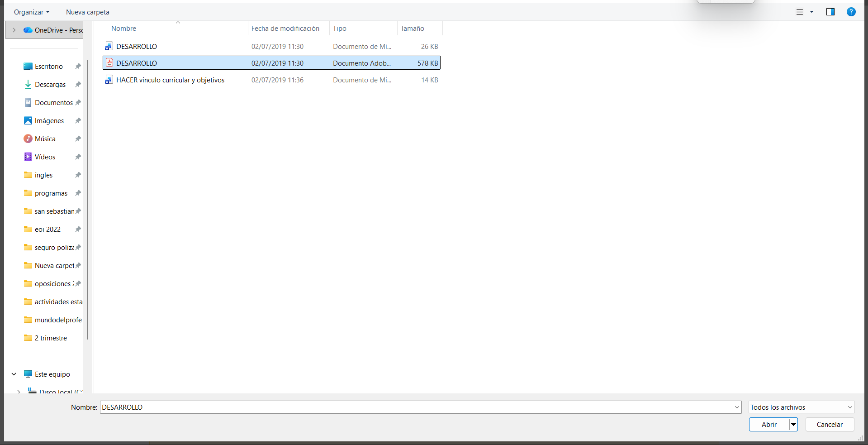Open the view options dropdown arrow
Image resolution: width=868 pixels, height=445 pixels.
[x=811, y=12]
